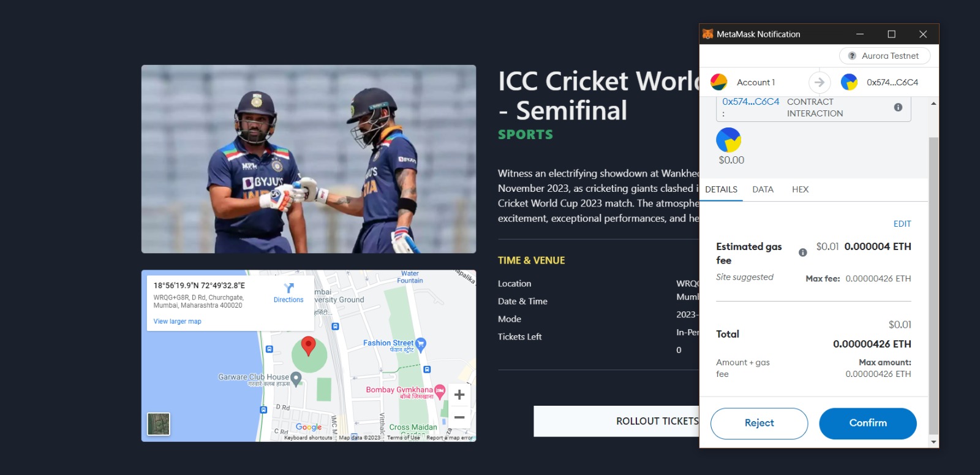Screen dimensions: 980x475
Task: Click the MetaMask popup scrollbar down arrow
Action: pyautogui.click(x=933, y=442)
